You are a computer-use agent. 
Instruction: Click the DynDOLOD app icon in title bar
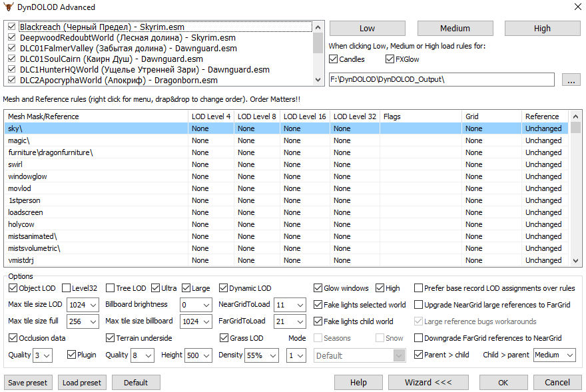(x=8, y=7)
